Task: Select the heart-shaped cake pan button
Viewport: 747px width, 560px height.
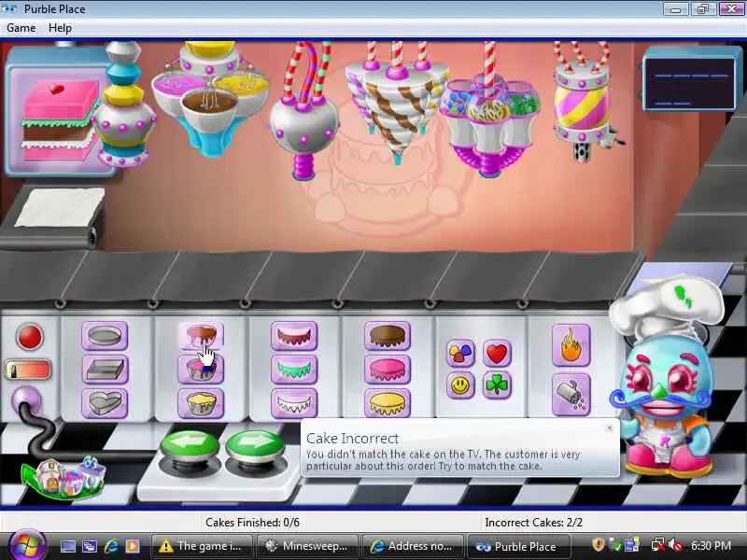Action: (105, 403)
